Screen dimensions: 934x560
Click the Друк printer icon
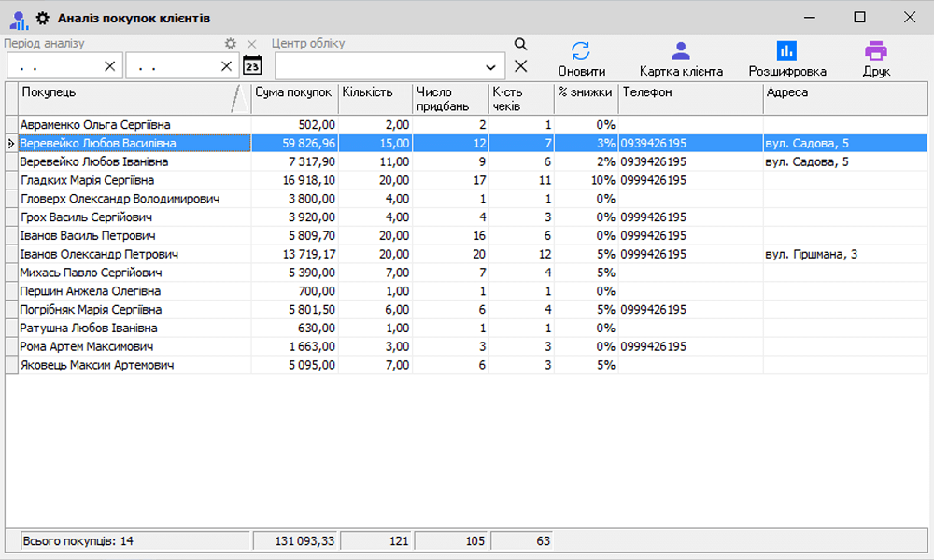click(x=875, y=51)
